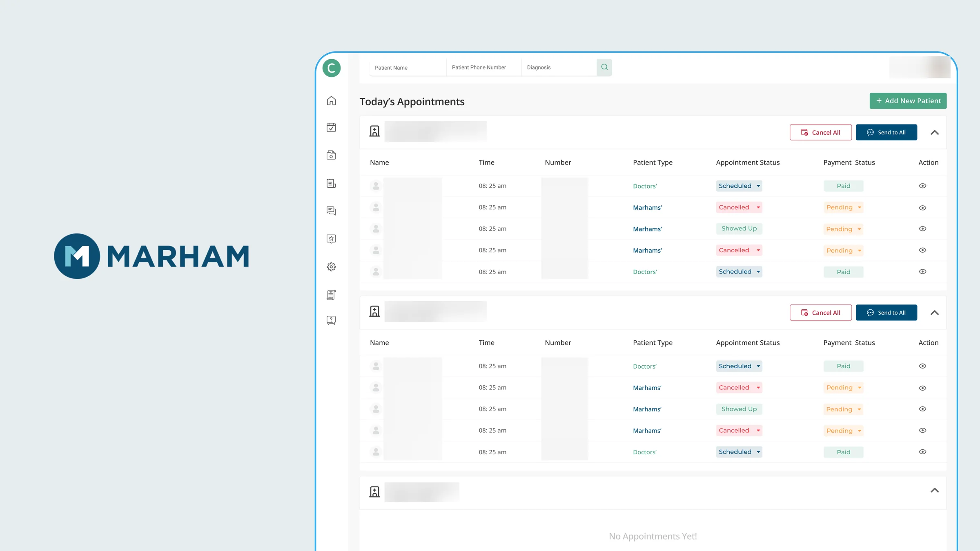Collapse the third clinic section chevron

tap(935, 491)
